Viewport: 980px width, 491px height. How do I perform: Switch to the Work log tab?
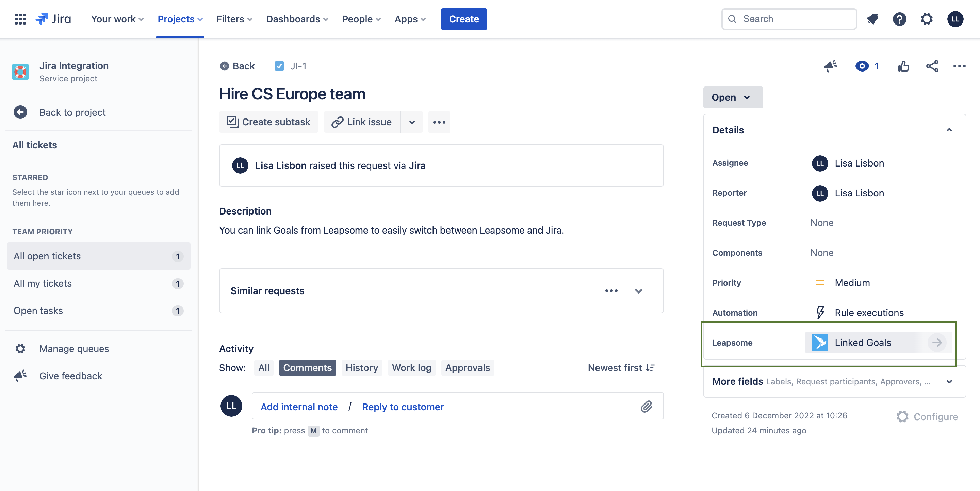[412, 368]
